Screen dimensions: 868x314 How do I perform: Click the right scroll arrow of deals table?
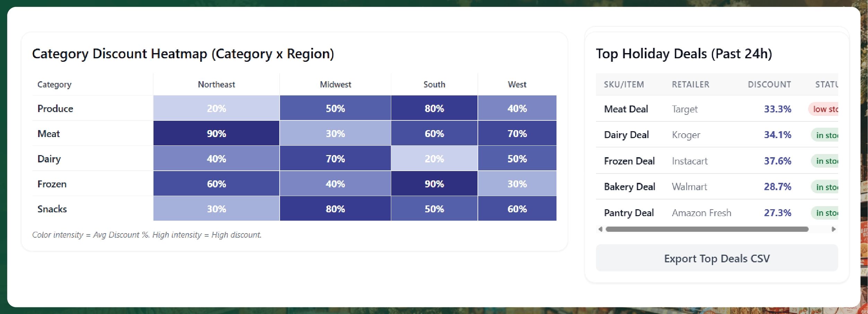tap(834, 229)
